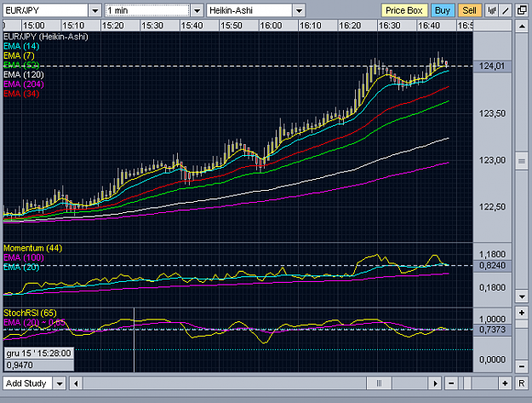Click the vertical zoom minus button
Image resolution: width=532 pixels, height=403 pixels.
tap(522, 366)
